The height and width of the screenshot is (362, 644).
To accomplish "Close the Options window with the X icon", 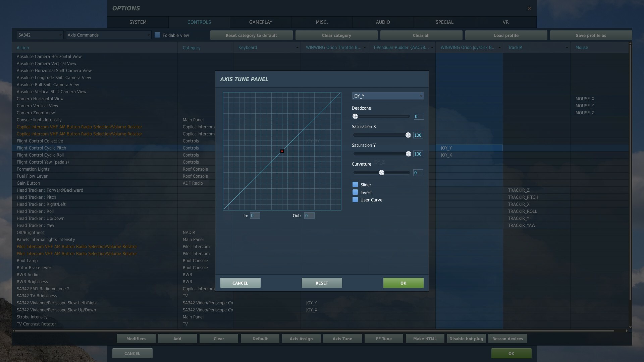I will (x=529, y=8).
